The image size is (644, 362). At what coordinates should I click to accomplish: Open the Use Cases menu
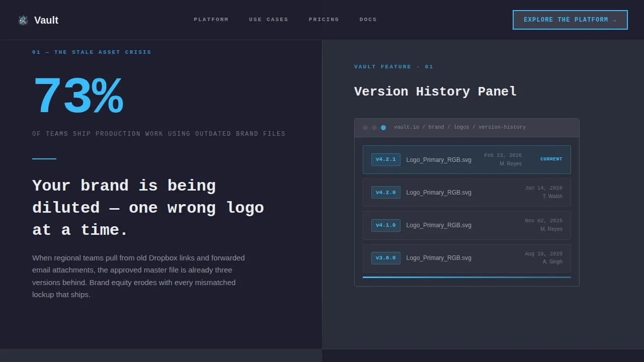click(x=269, y=20)
